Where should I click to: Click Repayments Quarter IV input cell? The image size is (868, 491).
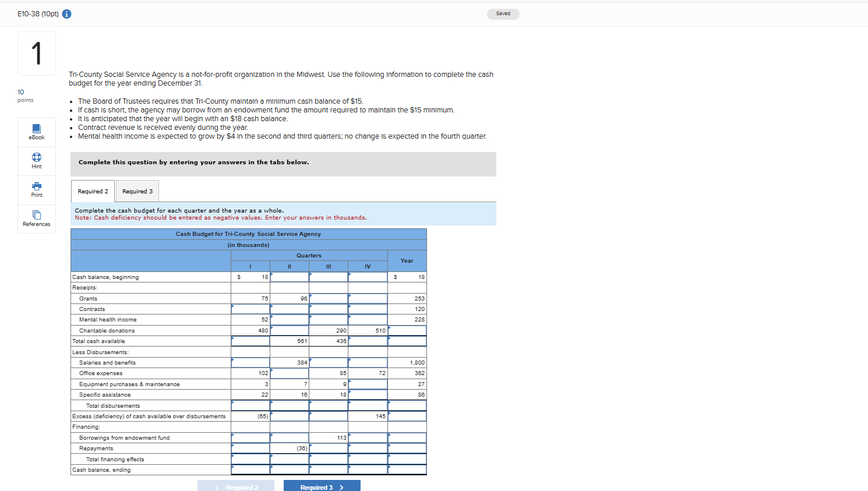368,448
